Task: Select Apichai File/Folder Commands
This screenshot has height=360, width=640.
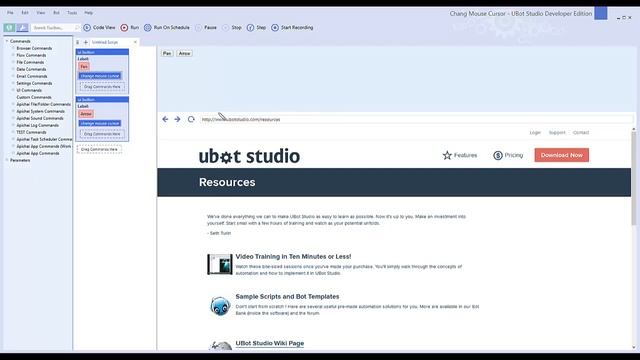Action: [43, 104]
